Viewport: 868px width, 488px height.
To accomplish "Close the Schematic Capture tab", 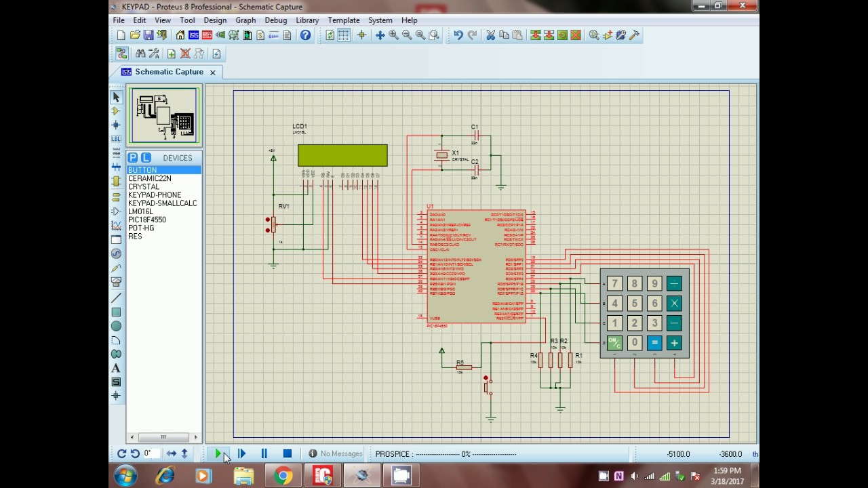I will (x=212, y=73).
